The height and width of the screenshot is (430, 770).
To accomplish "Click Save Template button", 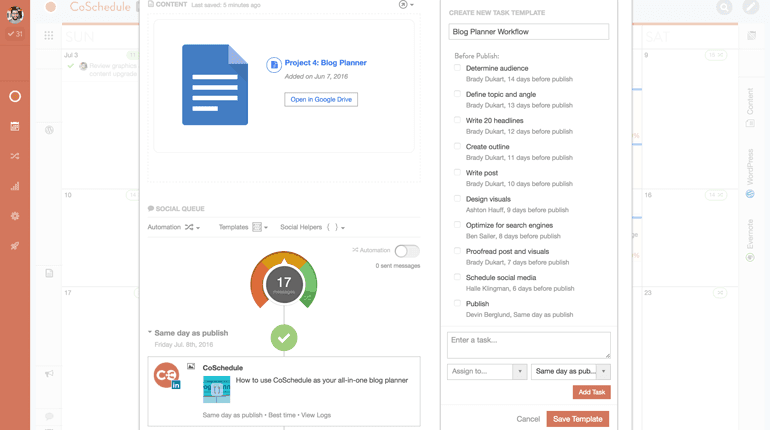I will point(578,419).
